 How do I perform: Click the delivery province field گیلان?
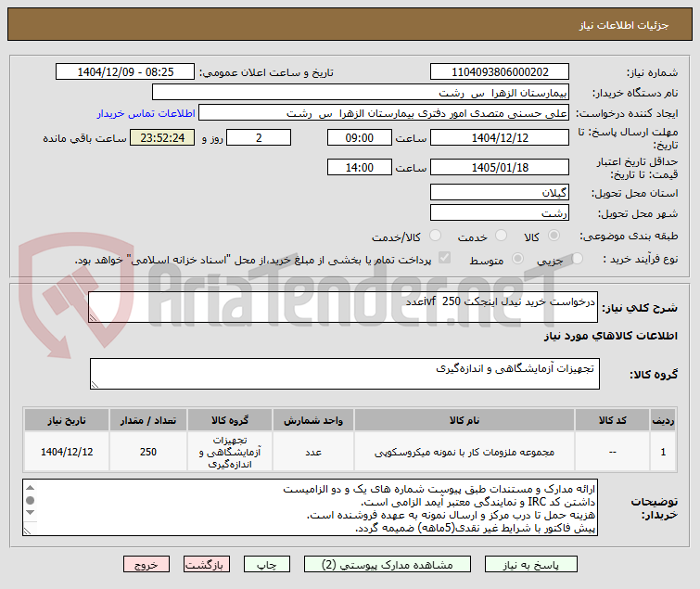[499, 192]
